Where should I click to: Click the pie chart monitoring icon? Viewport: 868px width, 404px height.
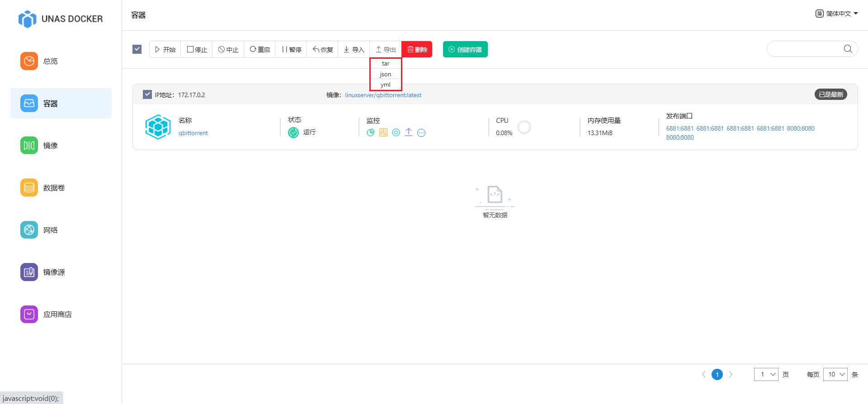(370, 132)
